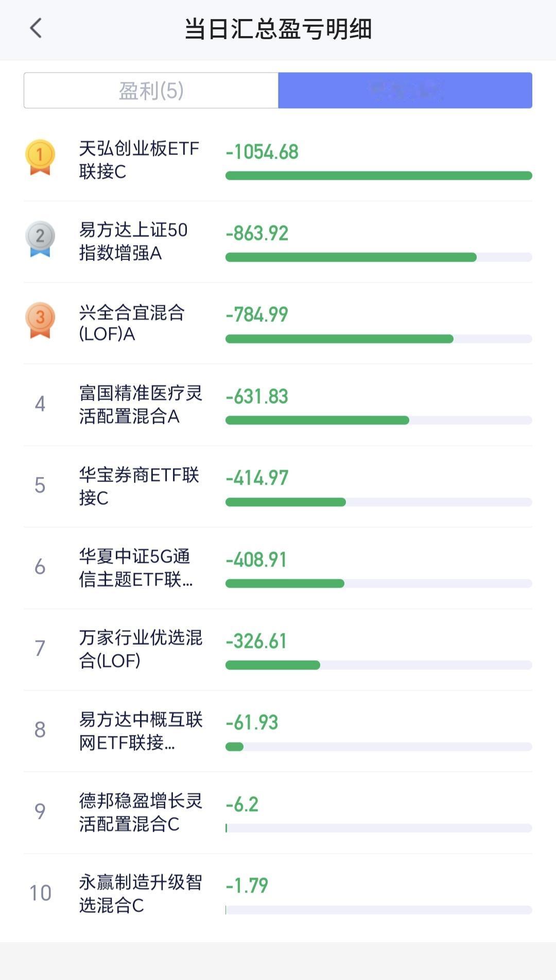The height and width of the screenshot is (980, 556).
Task: Click the bronze rank 3 medal
Action: [x=40, y=320]
